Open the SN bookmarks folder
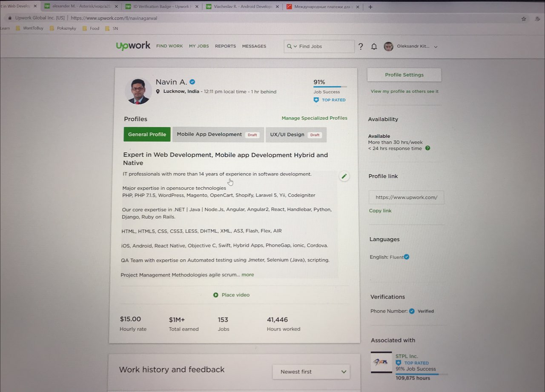 click(112, 29)
